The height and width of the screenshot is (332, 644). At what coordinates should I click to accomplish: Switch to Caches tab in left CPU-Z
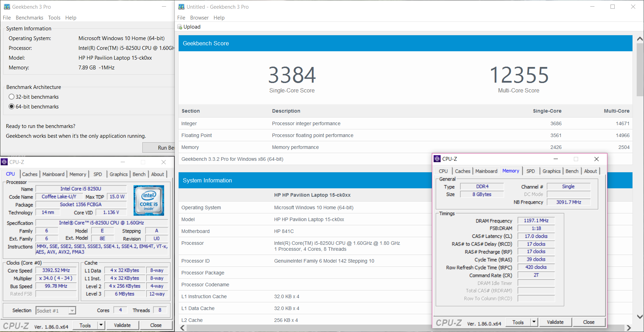[x=30, y=174]
